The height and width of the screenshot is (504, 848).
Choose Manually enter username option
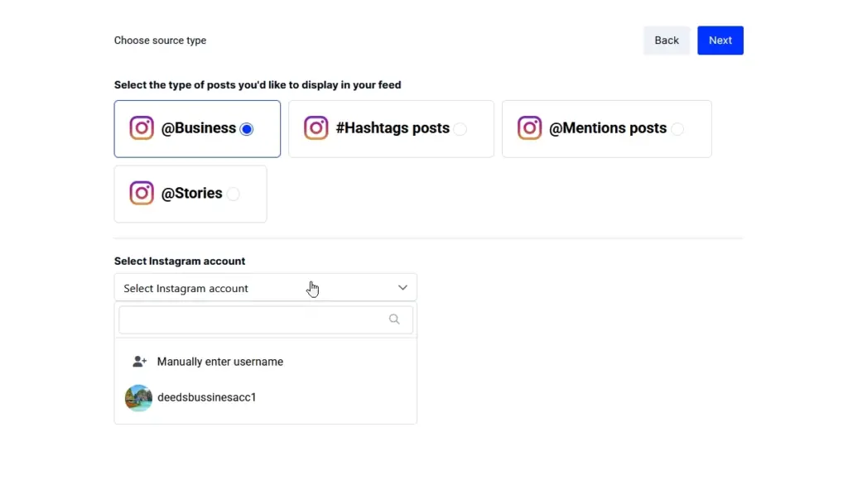pos(266,362)
